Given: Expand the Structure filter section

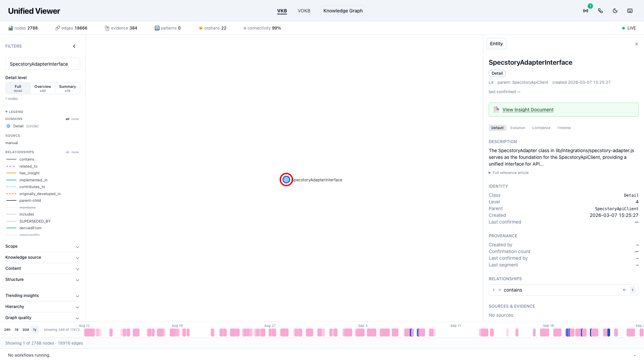Looking at the screenshot, I should 43,280.
